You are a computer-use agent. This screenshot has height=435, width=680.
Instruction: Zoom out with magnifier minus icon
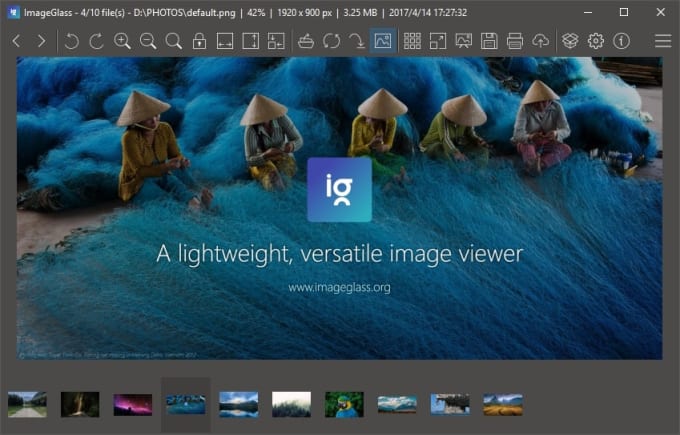click(x=148, y=41)
